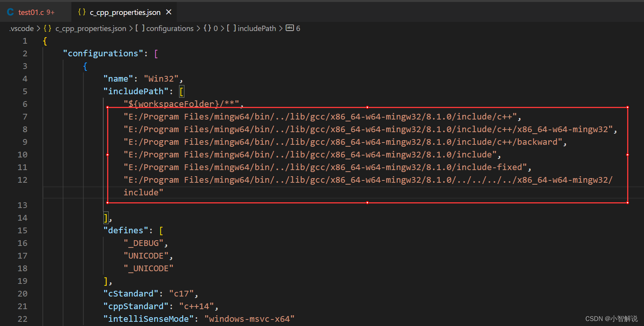Viewport: 644px width, 326px height.
Task: Select the c_cpp_properties.json tab
Action: 125,12
